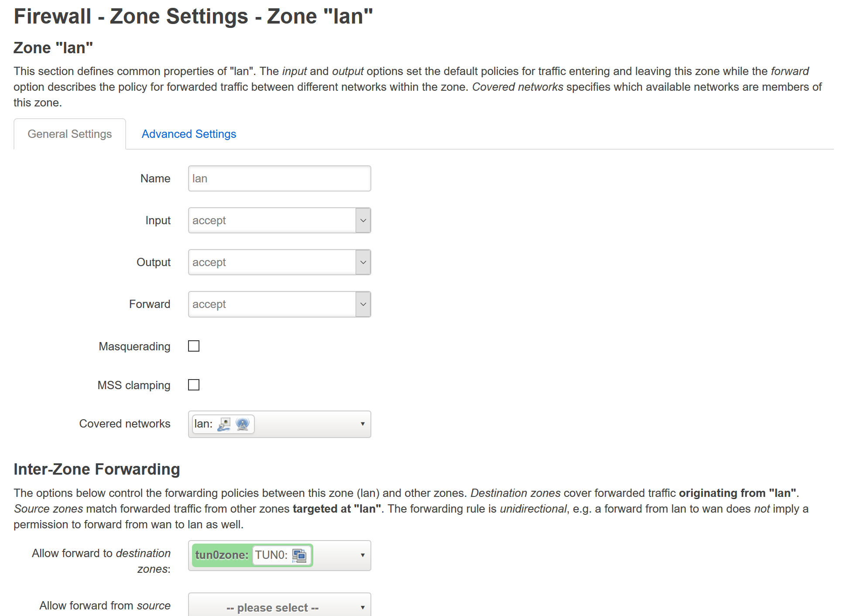Image resolution: width=857 pixels, height=616 pixels.
Task: Expand the destination zones dropdown arrow
Action: (x=362, y=555)
